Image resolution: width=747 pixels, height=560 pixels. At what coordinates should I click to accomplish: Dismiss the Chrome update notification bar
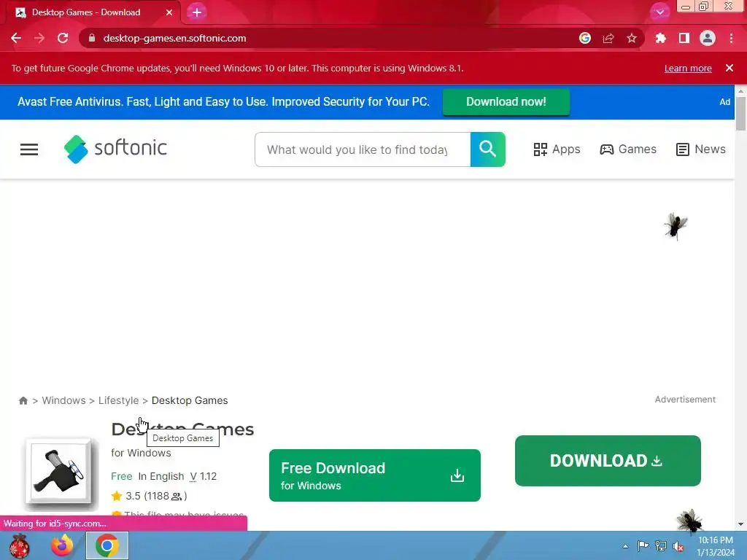pos(729,68)
